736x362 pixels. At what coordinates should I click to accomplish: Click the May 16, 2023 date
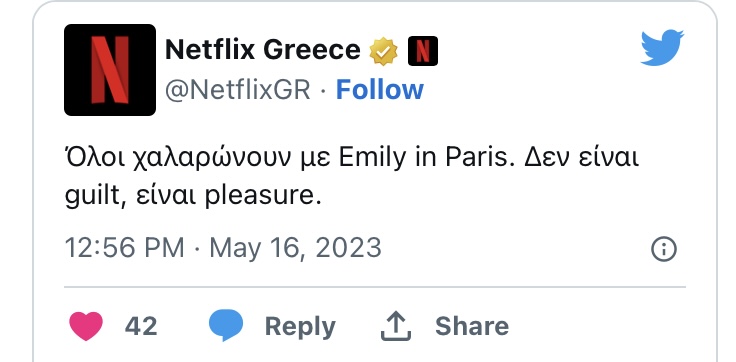(x=295, y=248)
